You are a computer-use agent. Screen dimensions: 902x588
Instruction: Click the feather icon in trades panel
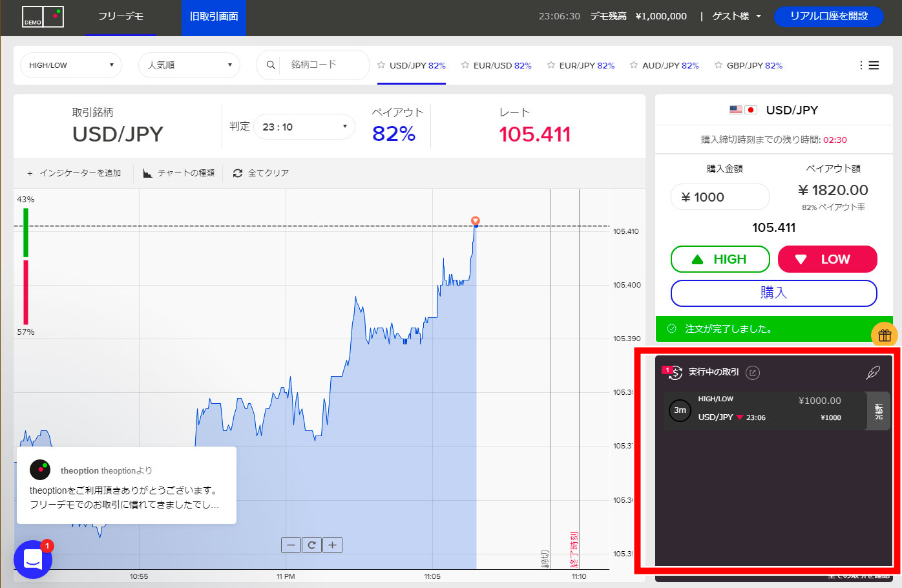pos(873,373)
